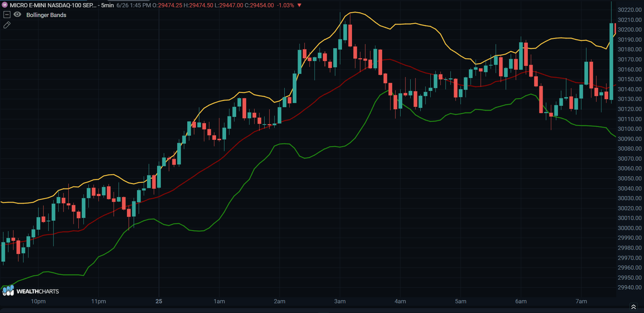Click the WealthCharts logo
This screenshot has height=313, width=644.
coord(31,291)
